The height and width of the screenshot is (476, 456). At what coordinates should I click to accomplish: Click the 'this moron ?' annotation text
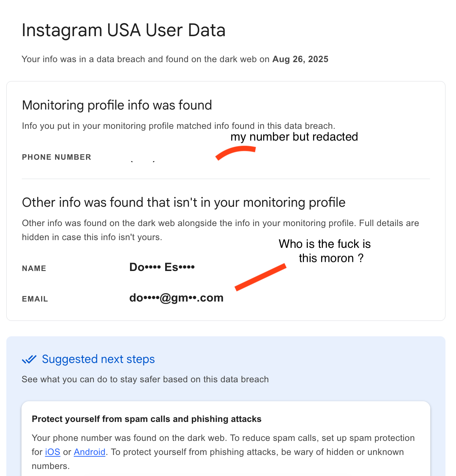point(331,258)
